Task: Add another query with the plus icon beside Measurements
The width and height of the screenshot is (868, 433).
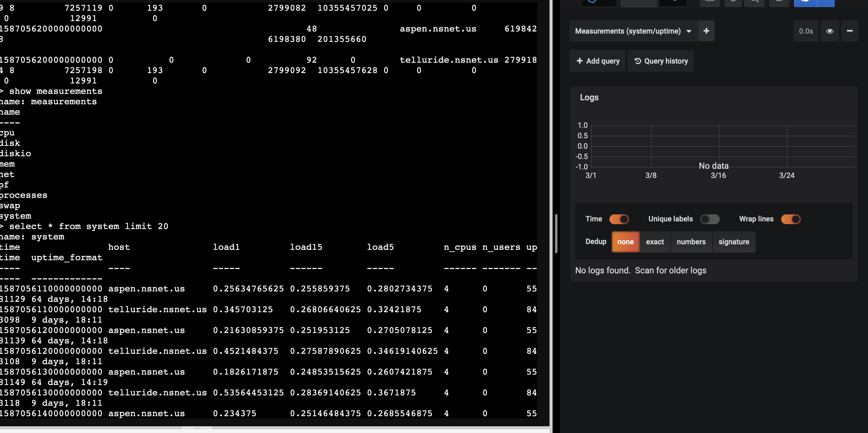Action: click(x=706, y=31)
